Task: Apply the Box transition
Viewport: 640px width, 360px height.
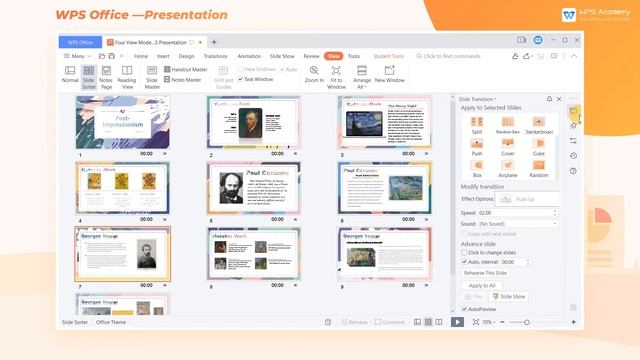Action: point(477,169)
